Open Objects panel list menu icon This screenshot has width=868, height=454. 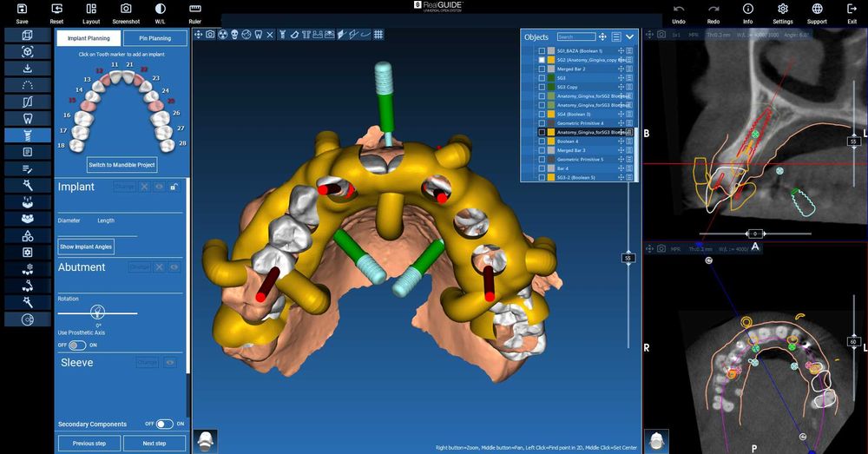[x=616, y=37]
